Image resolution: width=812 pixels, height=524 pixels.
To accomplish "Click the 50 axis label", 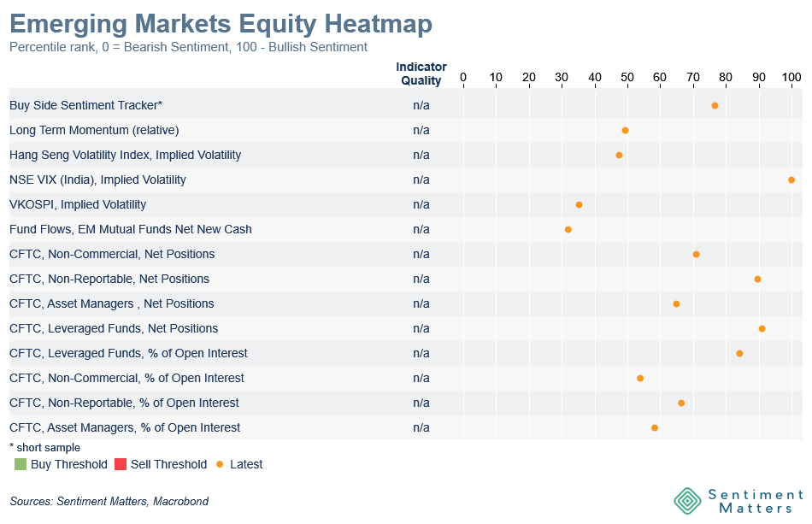I will click(x=627, y=78).
